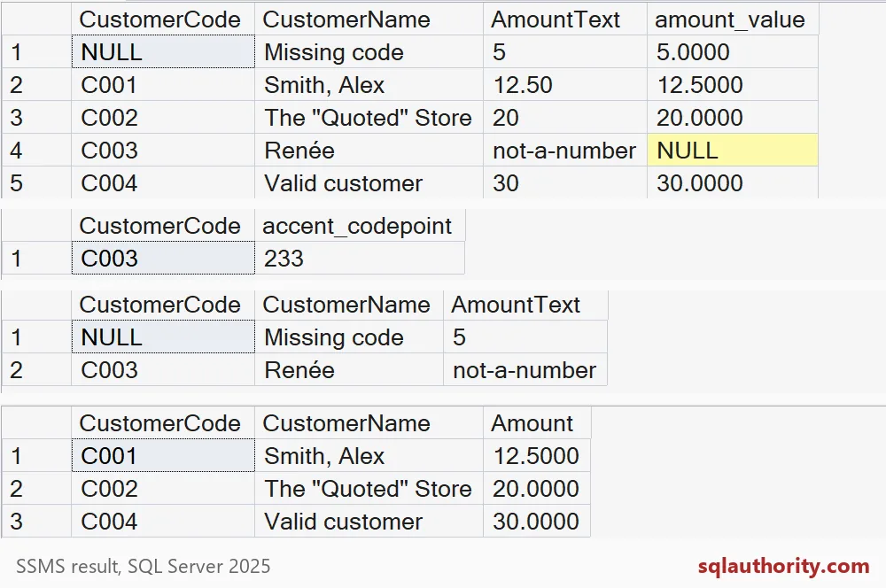886x588 pixels.
Task: Click not-a-number next to the yellow NULL cell
Action: (565, 151)
